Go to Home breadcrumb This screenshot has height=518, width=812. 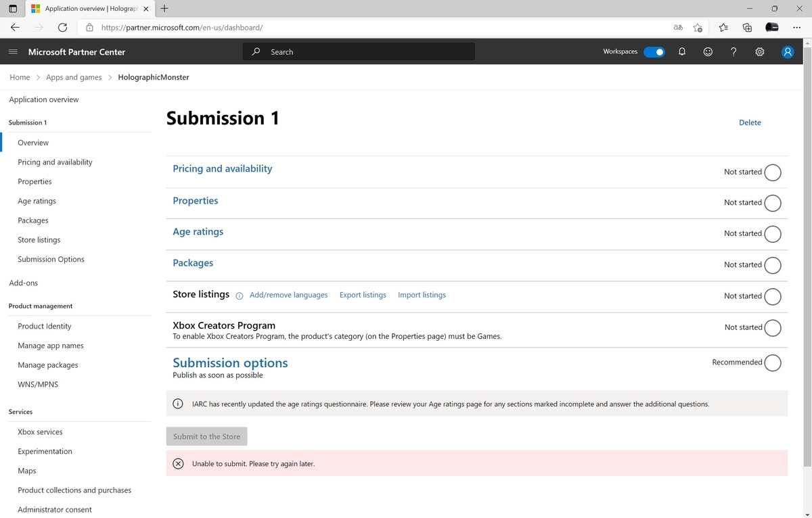[20, 77]
